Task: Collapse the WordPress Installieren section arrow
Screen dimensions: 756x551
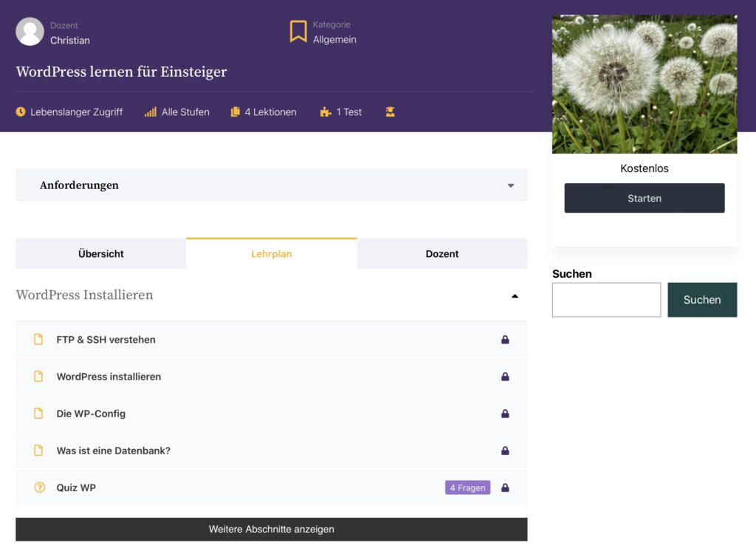Action: point(515,296)
